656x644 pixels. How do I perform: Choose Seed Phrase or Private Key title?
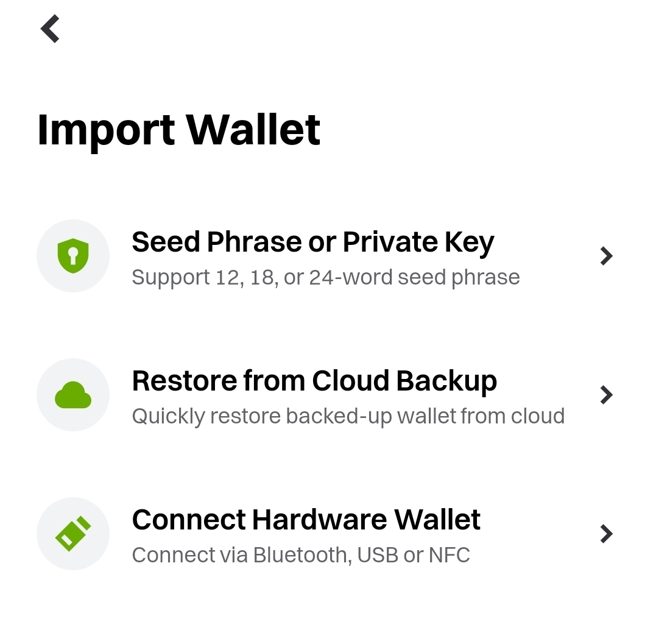312,242
